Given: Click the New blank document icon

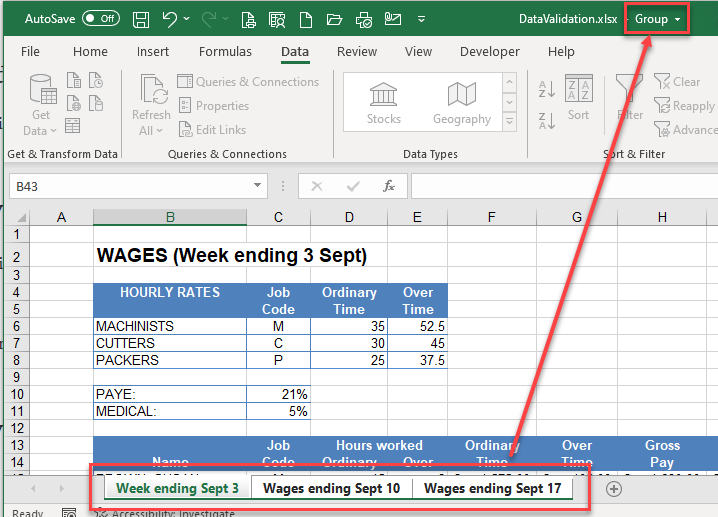Looking at the screenshot, I should tap(305, 20).
